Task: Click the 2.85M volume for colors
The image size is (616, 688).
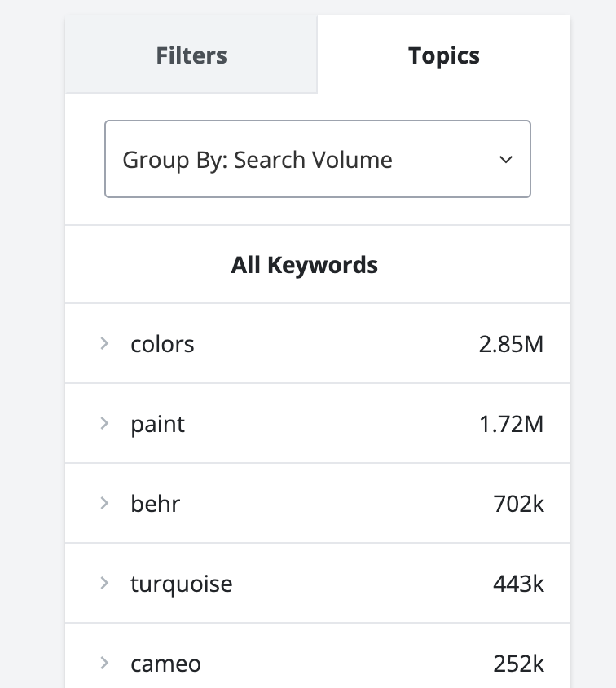Action: (511, 344)
